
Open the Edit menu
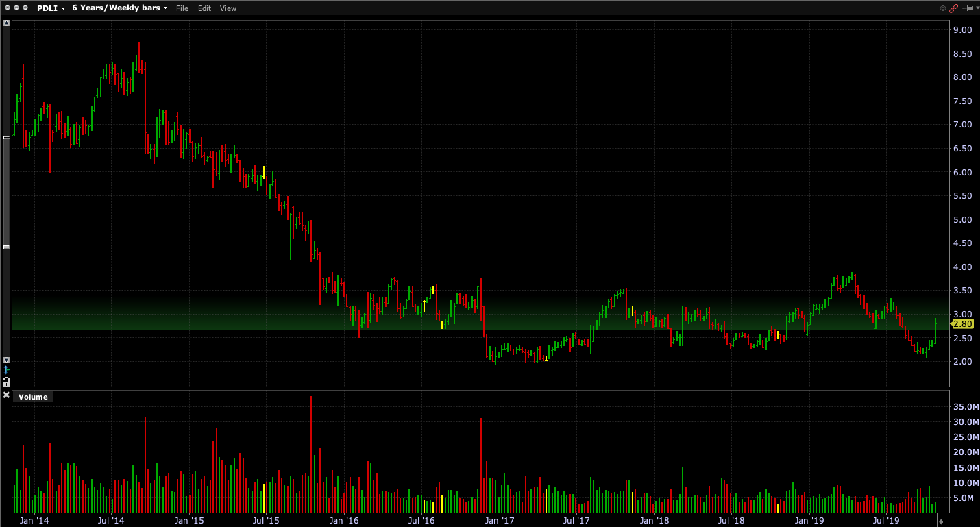coord(204,8)
